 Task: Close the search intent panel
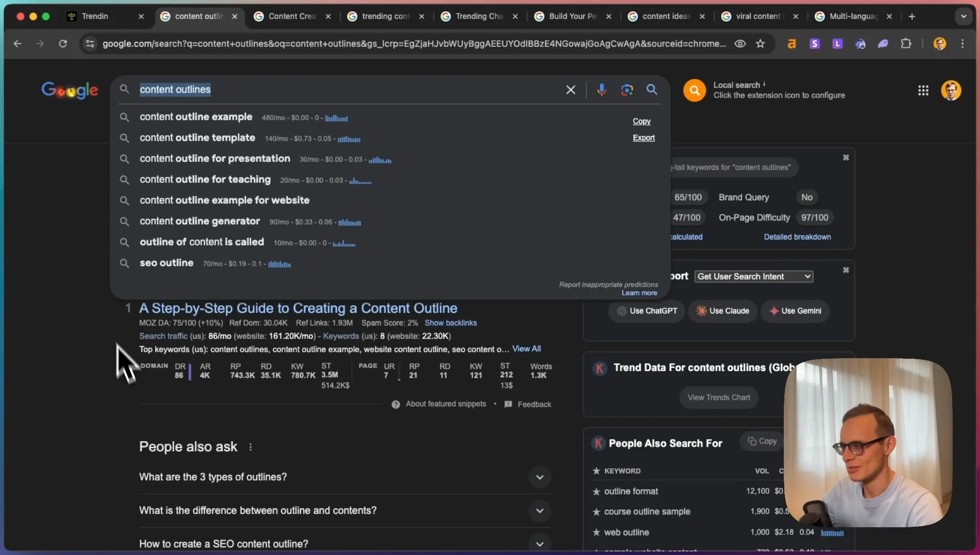pos(846,270)
